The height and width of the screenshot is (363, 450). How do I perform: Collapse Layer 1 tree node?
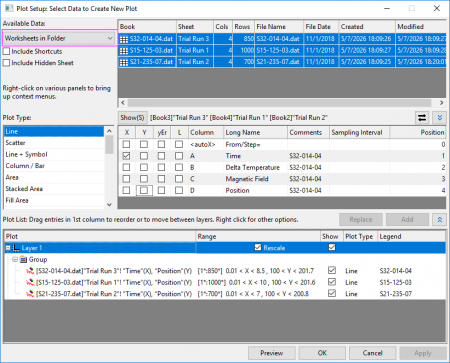(x=8, y=248)
